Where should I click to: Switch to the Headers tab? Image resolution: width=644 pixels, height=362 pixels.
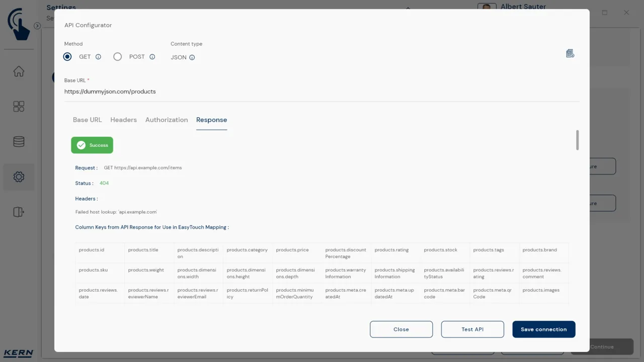coord(124,120)
